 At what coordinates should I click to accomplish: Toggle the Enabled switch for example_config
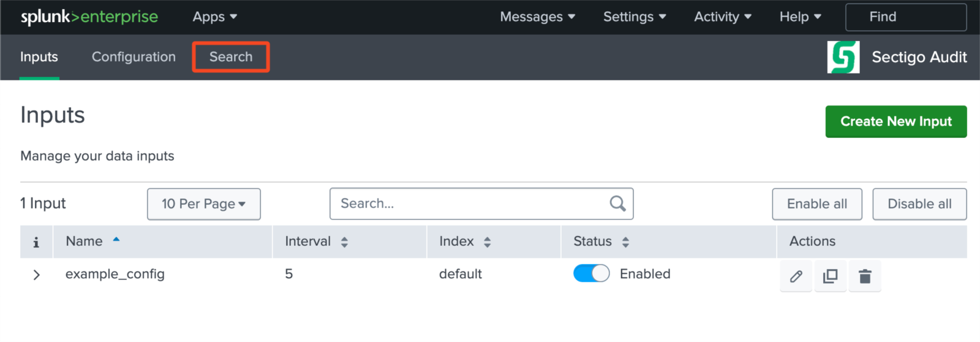[x=591, y=273]
